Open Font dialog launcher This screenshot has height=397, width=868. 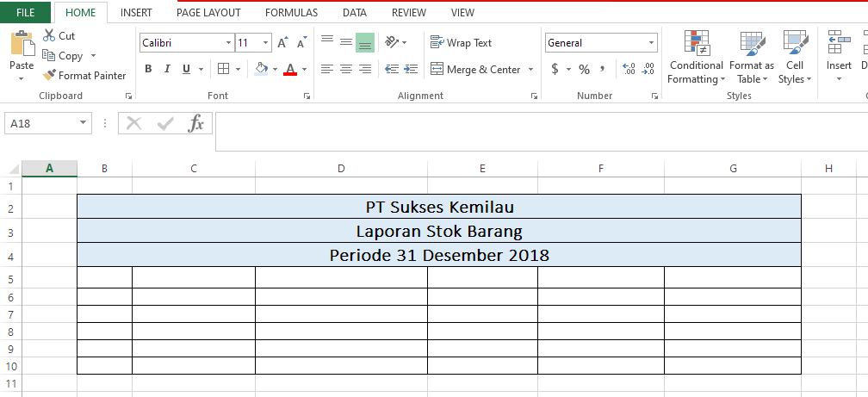tap(307, 96)
